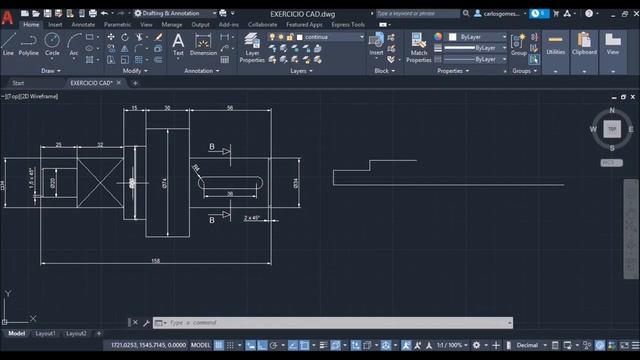Viewport: 640px width, 360px height.
Task: Toggle the MODEL space button
Action: 200,345
